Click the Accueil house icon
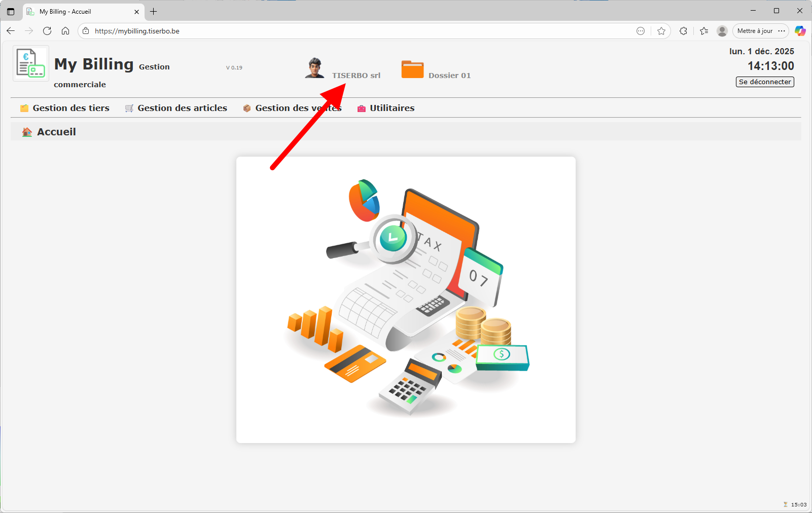 pyautogui.click(x=27, y=132)
